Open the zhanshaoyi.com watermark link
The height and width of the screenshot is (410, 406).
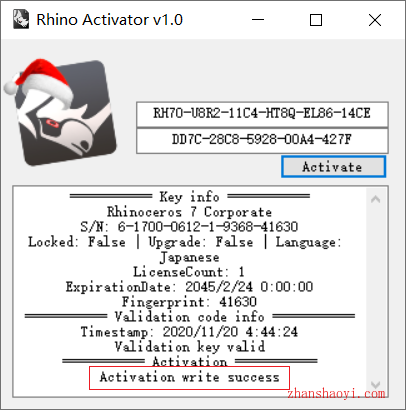[336, 394]
